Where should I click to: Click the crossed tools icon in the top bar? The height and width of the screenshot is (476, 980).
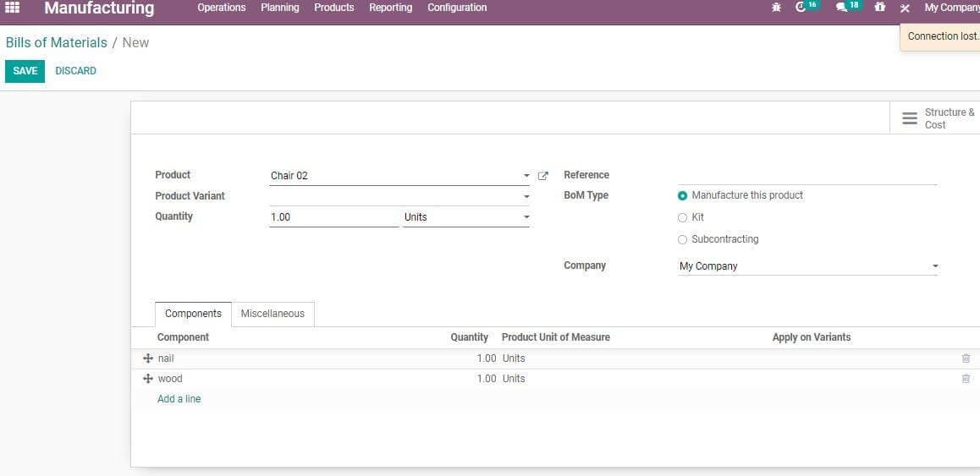coord(905,8)
